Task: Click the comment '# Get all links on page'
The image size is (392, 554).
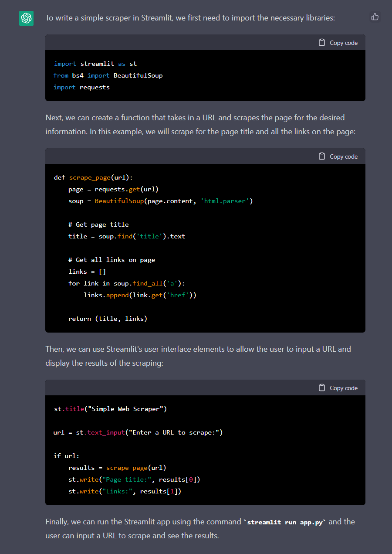Action: pyautogui.click(x=112, y=260)
